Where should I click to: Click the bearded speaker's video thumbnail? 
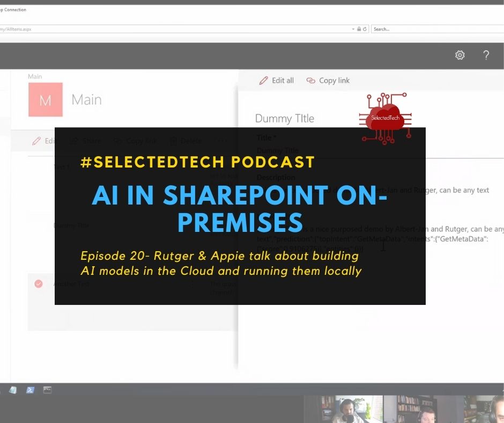tap(343, 409)
